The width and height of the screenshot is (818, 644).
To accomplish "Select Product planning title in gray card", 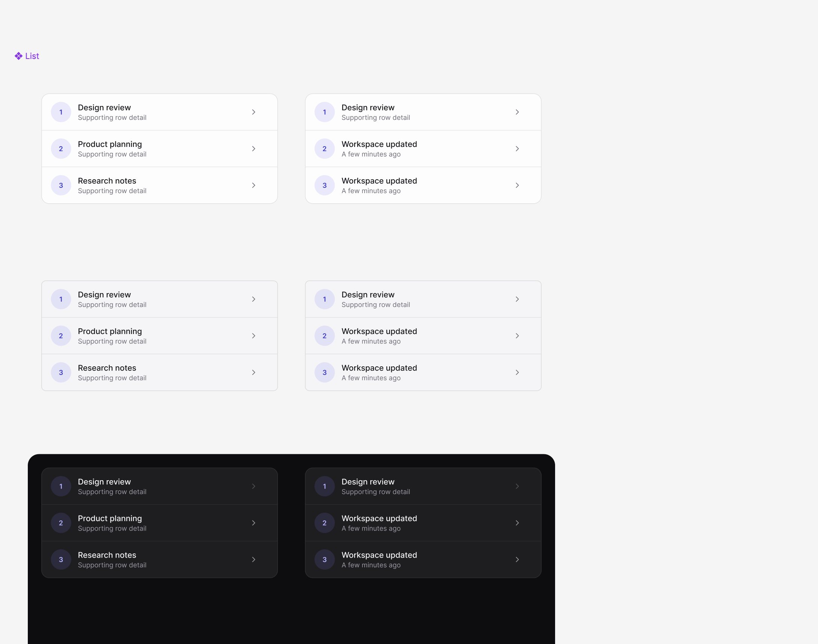I will click(x=110, y=331).
